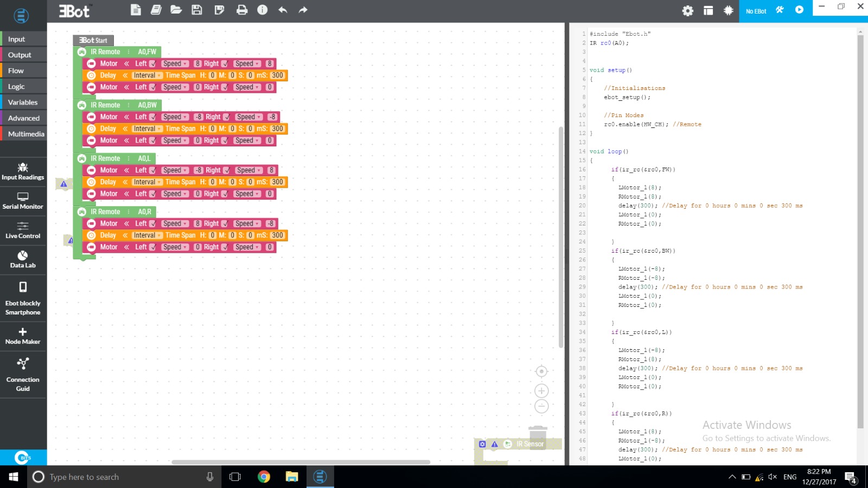Open the Variables block category
The width and height of the screenshot is (868, 488).
click(x=23, y=102)
